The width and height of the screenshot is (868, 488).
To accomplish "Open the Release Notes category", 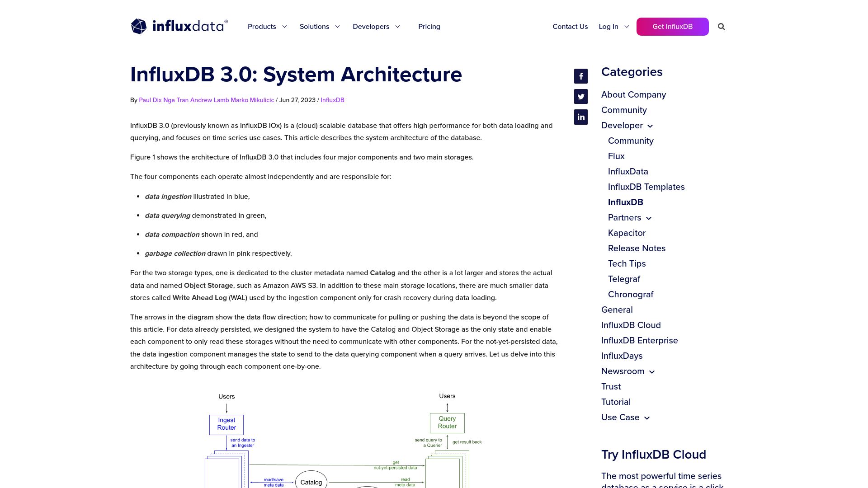I will 637,248.
